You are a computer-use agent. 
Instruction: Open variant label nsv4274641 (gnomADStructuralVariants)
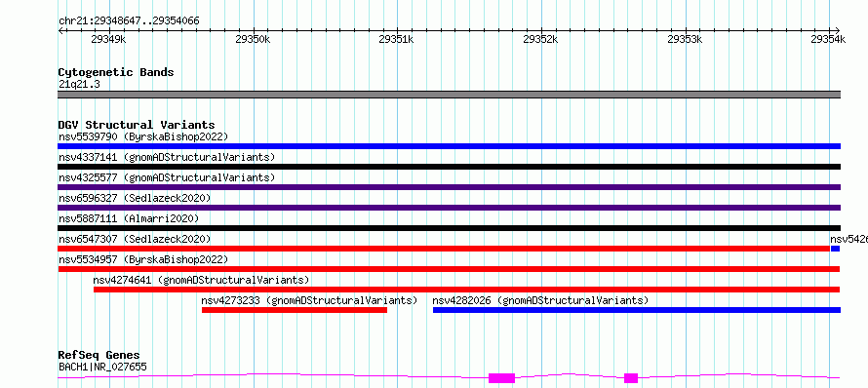202,280
